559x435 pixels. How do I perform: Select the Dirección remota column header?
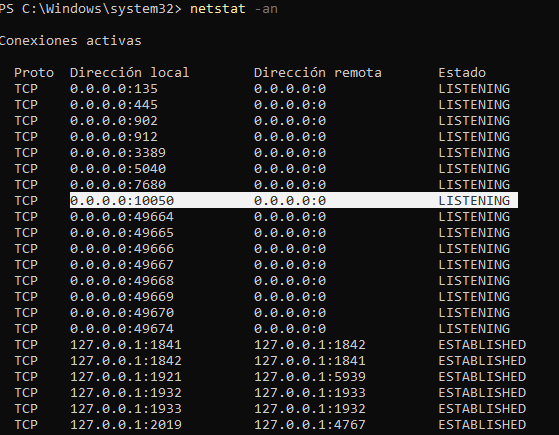click(x=318, y=73)
